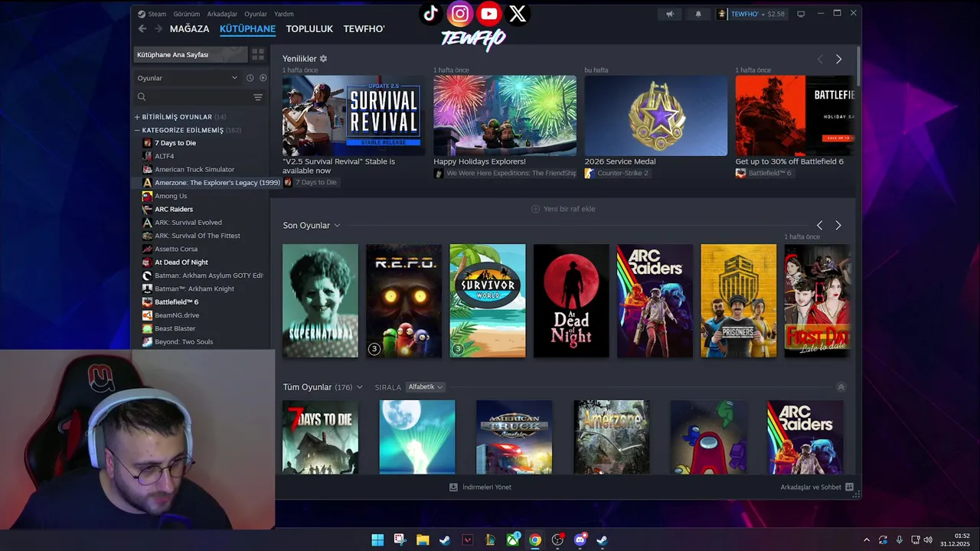Switch to Big Picture mode monitor icon

click(x=801, y=14)
